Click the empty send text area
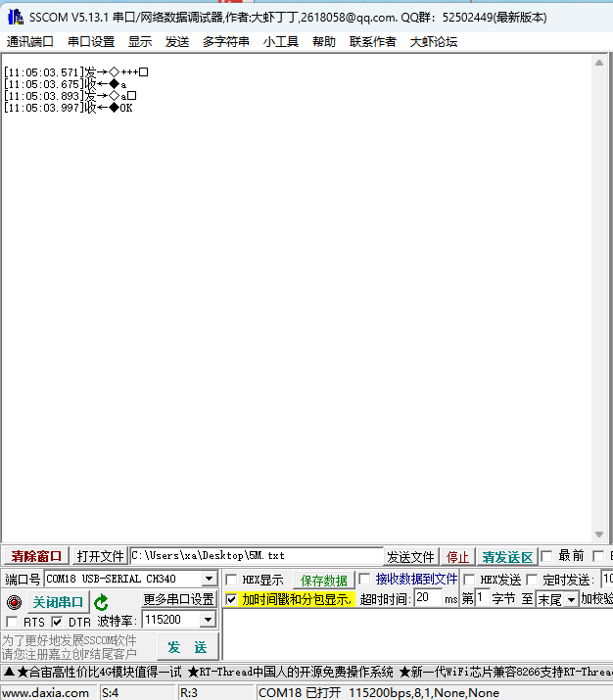The image size is (613, 700). (417, 634)
